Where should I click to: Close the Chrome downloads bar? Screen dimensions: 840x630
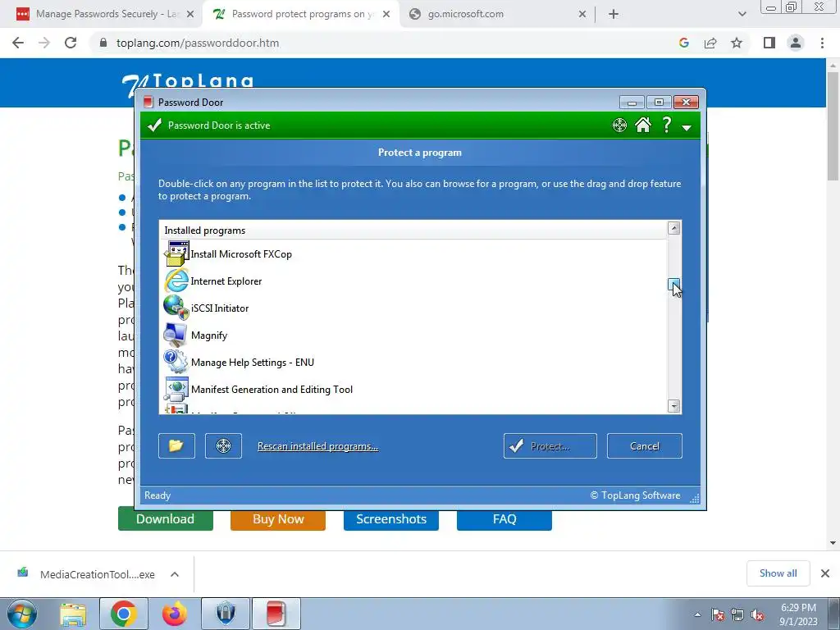pos(825,573)
